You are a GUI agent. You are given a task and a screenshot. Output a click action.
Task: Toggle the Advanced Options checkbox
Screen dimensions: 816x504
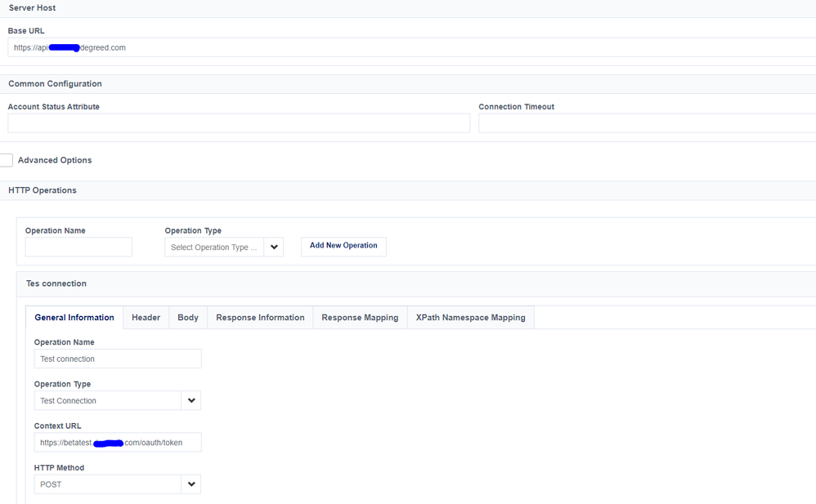click(x=6, y=160)
